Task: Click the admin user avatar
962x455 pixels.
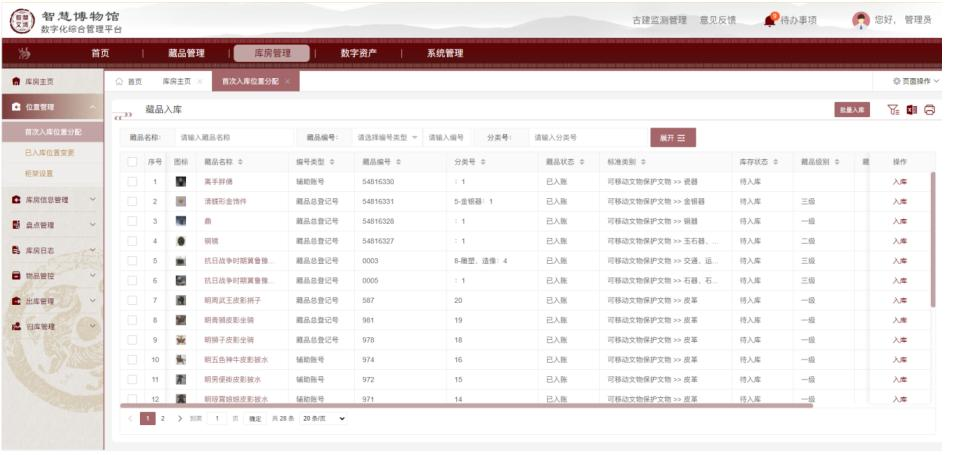Action: [x=859, y=20]
